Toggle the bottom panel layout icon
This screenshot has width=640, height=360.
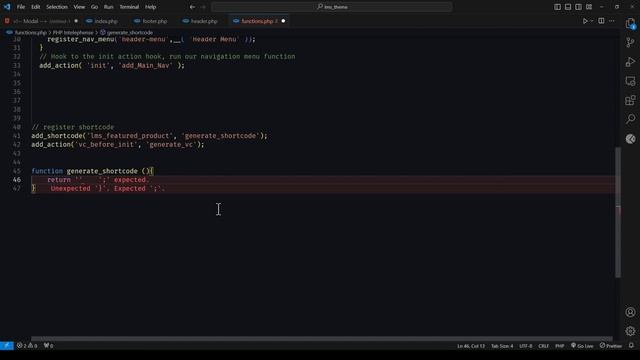pos(568,7)
